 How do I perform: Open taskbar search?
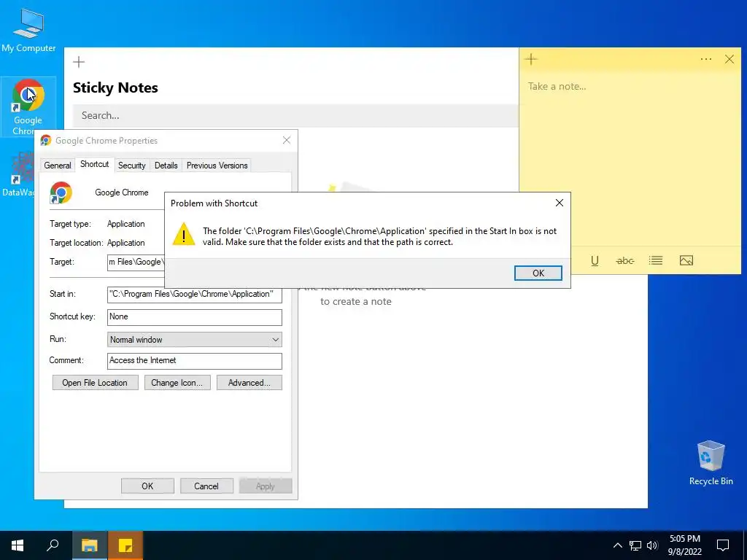[53, 545]
